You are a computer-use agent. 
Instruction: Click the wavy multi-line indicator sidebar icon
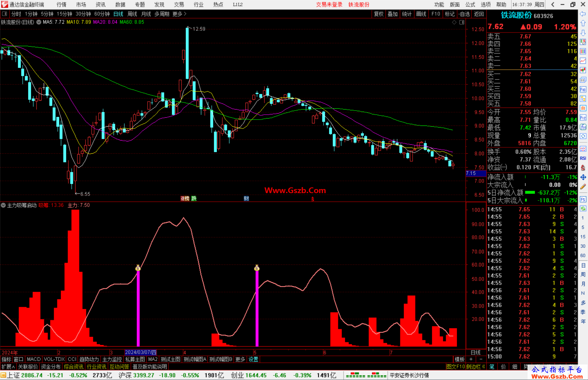(x=583, y=149)
